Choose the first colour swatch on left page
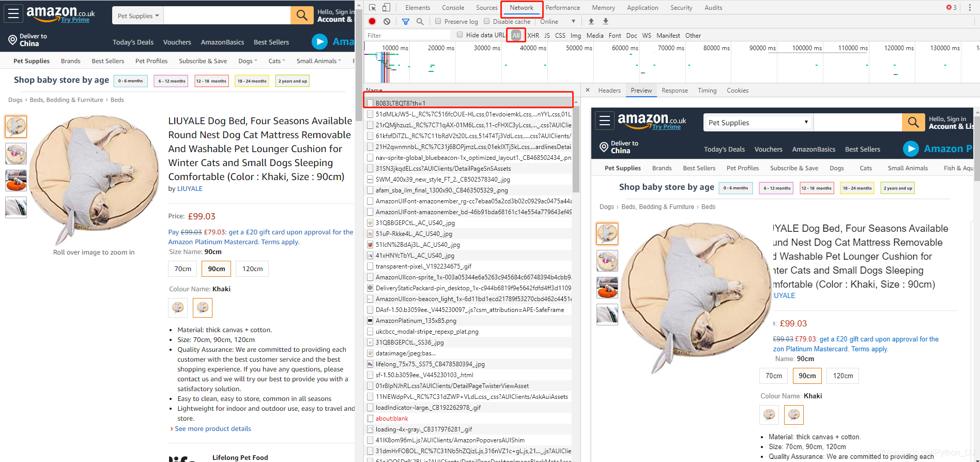The height and width of the screenshot is (462, 980). (x=178, y=308)
